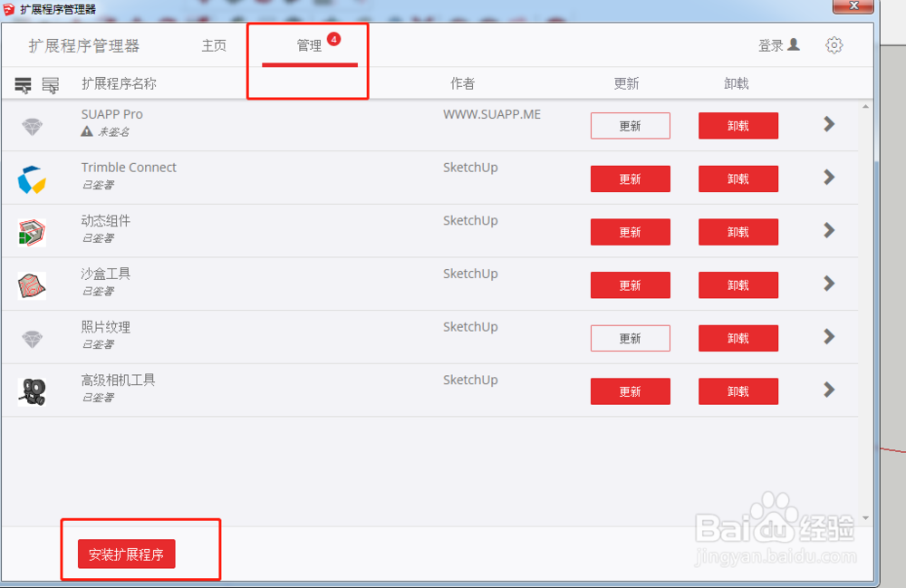
Task: Click SketchUp author in 高级相机工具 row
Action: pyautogui.click(x=470, y=380)
